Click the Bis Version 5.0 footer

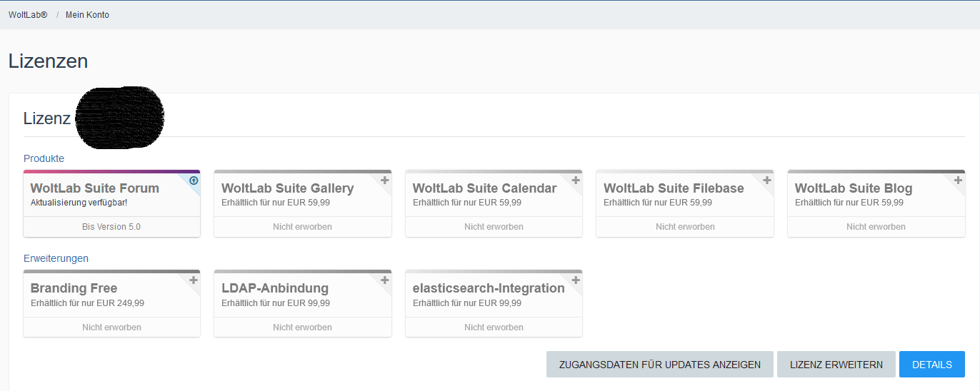tap(111, 227)
